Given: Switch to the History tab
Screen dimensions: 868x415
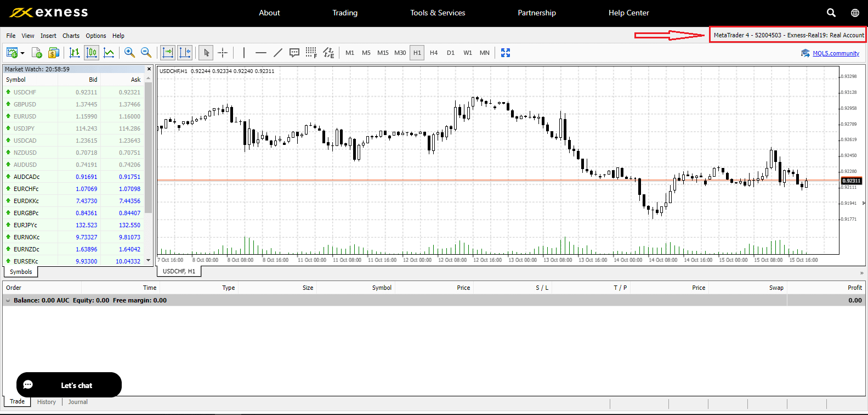Looking at the screenshot, I should coord(47,402).
